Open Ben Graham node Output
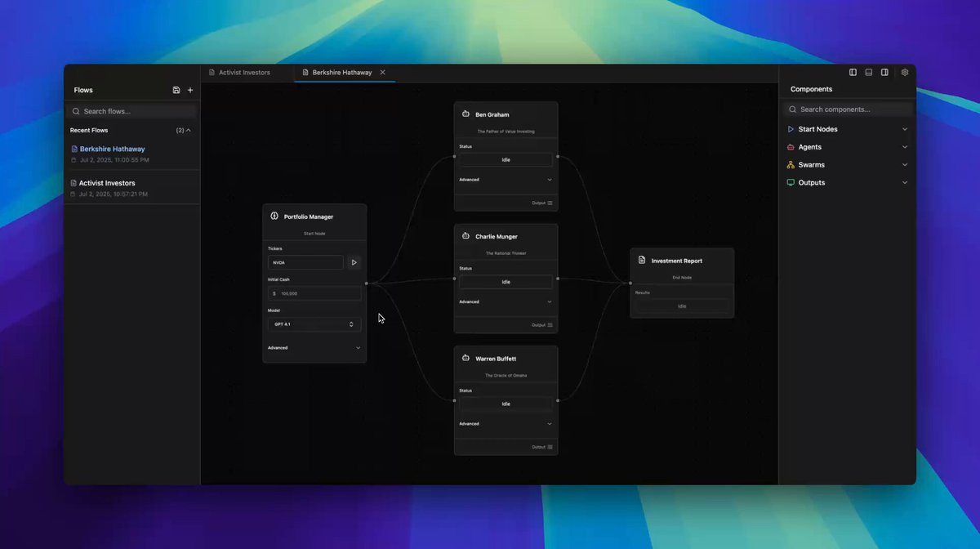980x549 pixels. [542, 203]
